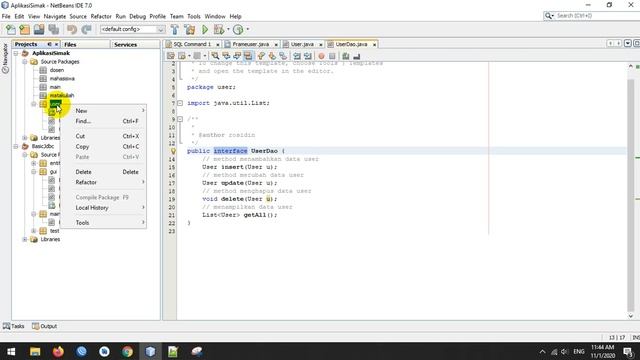Click the Find Next Occurrence editor icon
640x360 pixels.
(237, 56)
